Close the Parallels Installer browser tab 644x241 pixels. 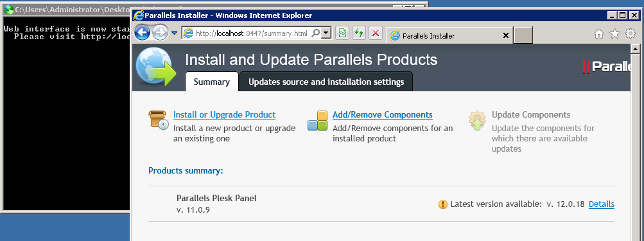(505, 36)
